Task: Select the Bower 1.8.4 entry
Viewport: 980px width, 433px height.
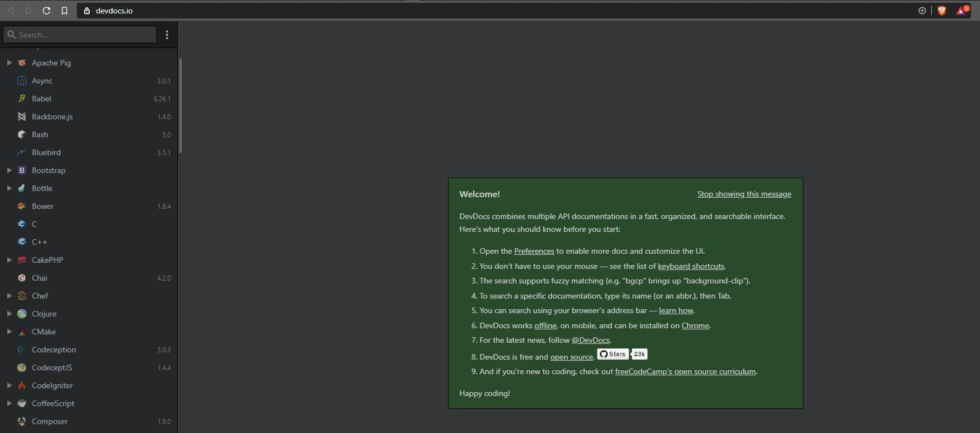Action: point(89,206)
